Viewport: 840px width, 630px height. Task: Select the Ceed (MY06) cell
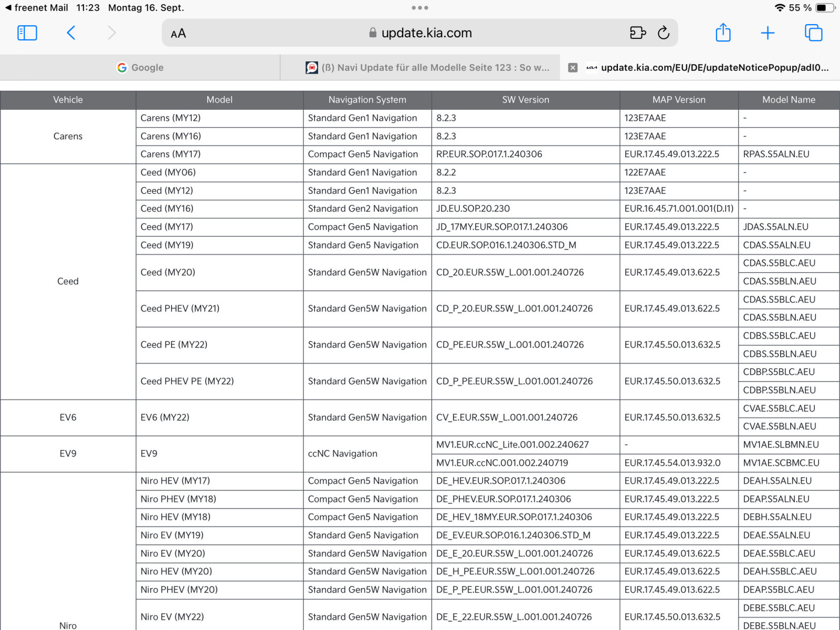click(x=219, y=173)
